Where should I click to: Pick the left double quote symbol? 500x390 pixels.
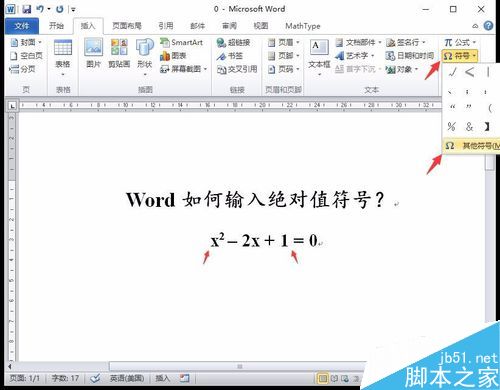point(452,108)
